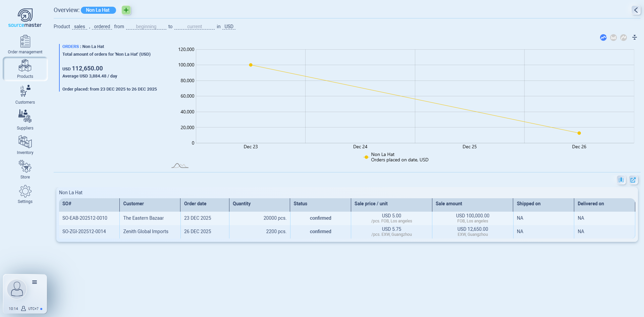Click the Dec 23 data point on chart
Screen dimensions: 644x317
[251, 65]
